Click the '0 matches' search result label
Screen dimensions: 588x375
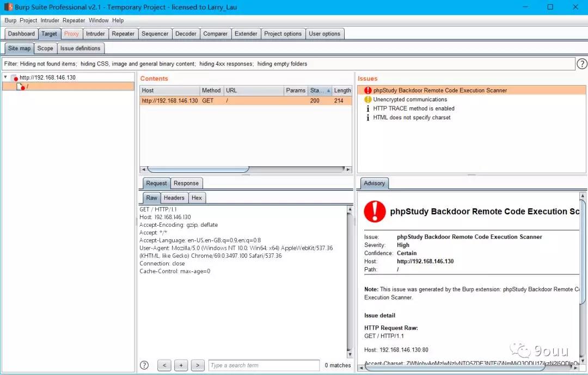[x=338, y=365]
